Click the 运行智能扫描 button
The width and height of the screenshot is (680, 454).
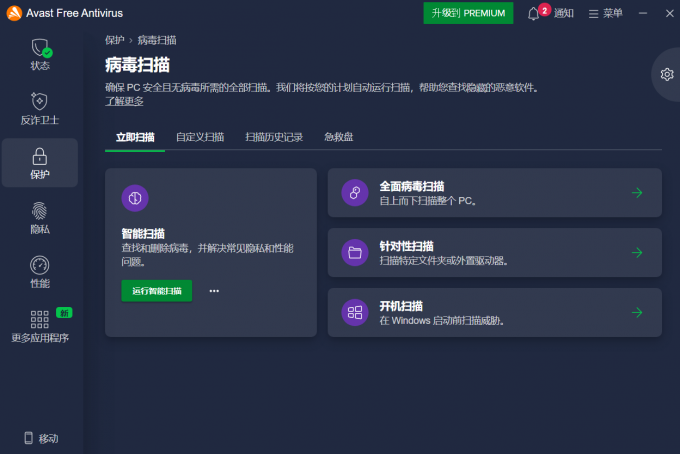click(157, 291)
